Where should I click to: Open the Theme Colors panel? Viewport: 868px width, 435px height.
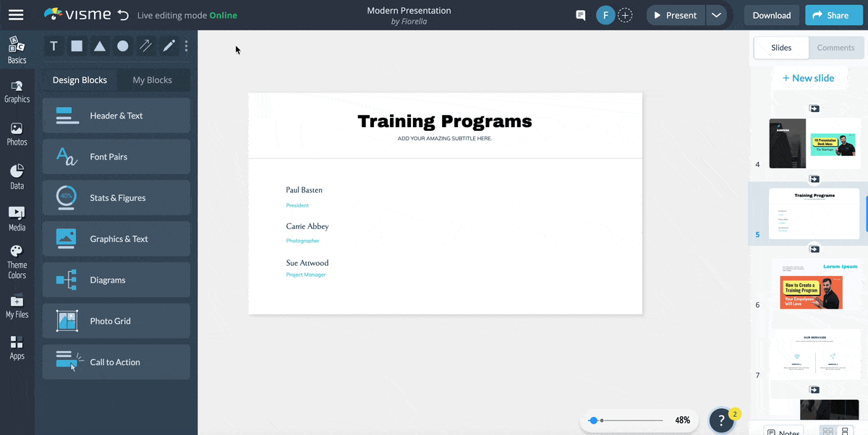(x=17, y=262)
